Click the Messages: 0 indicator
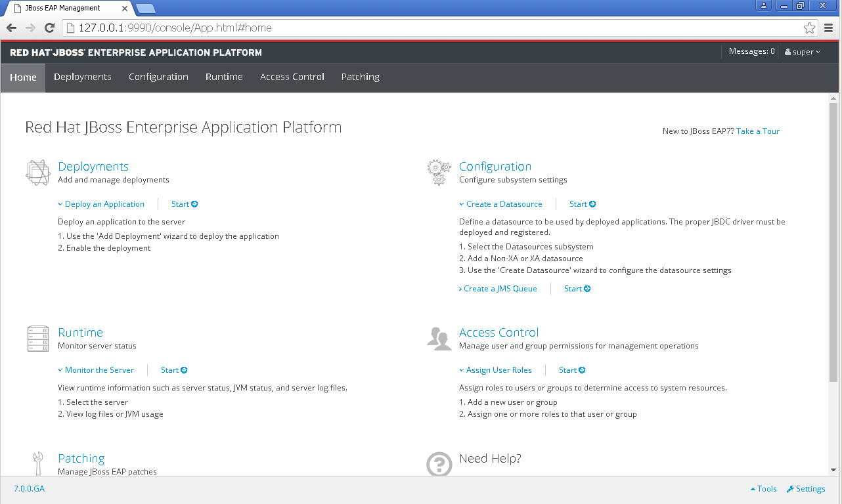This screenshot has height=504, width=842. (x=751, y=51)
